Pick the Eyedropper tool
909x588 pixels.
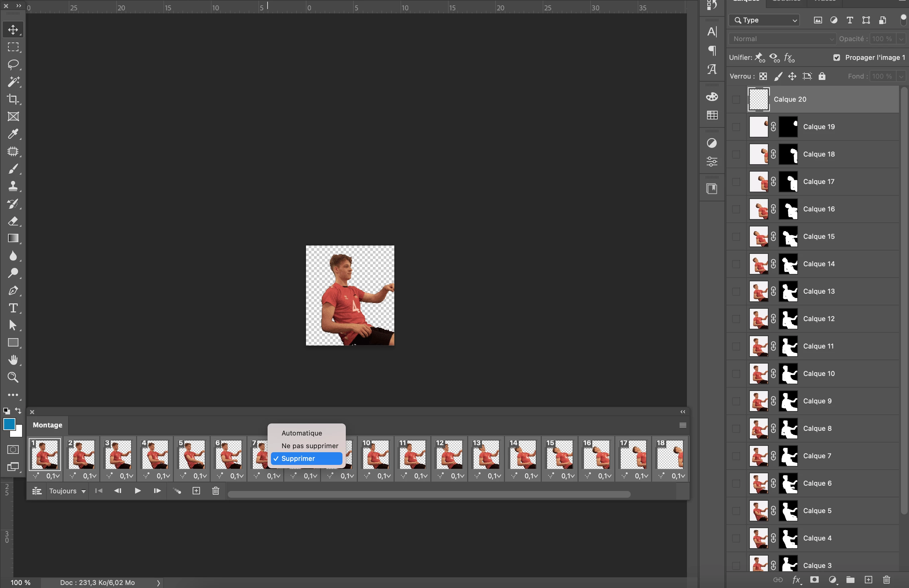point(13,134)
